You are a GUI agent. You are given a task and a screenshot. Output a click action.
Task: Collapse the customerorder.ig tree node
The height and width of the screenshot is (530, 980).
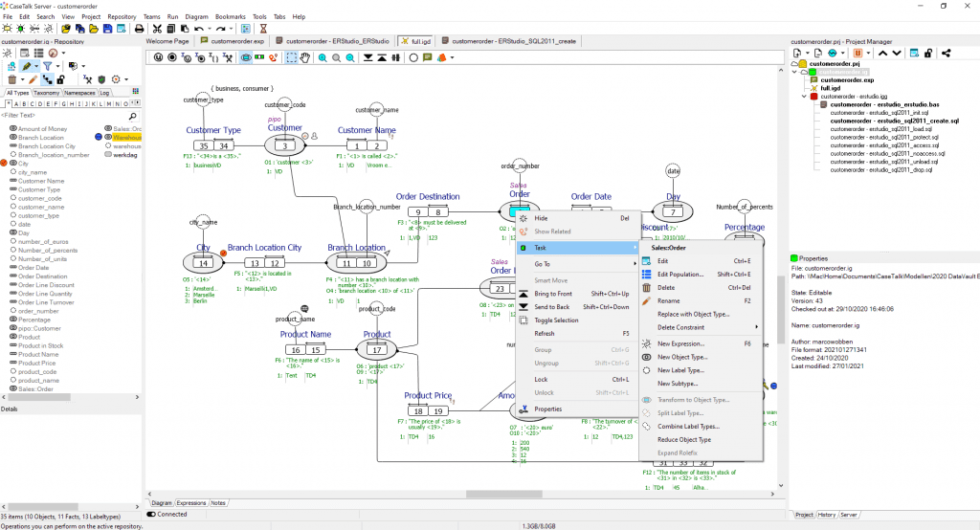[794, 72]
